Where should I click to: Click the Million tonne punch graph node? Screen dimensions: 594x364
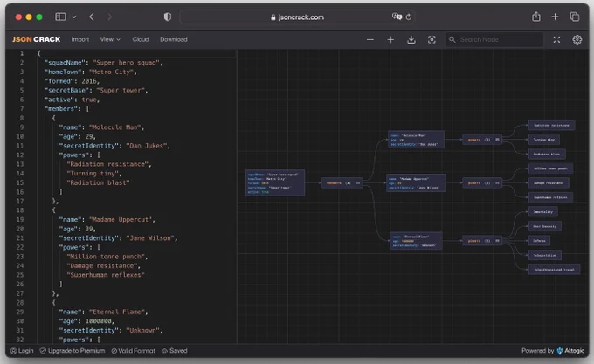click(550, 168)
